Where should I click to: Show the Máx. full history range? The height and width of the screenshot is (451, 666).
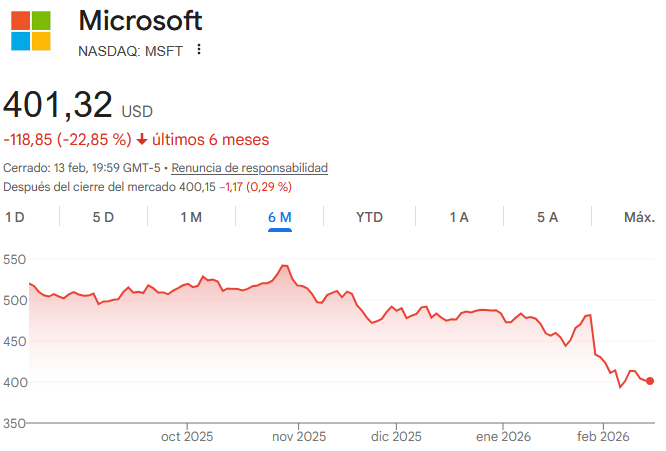[x=639, y=217]
